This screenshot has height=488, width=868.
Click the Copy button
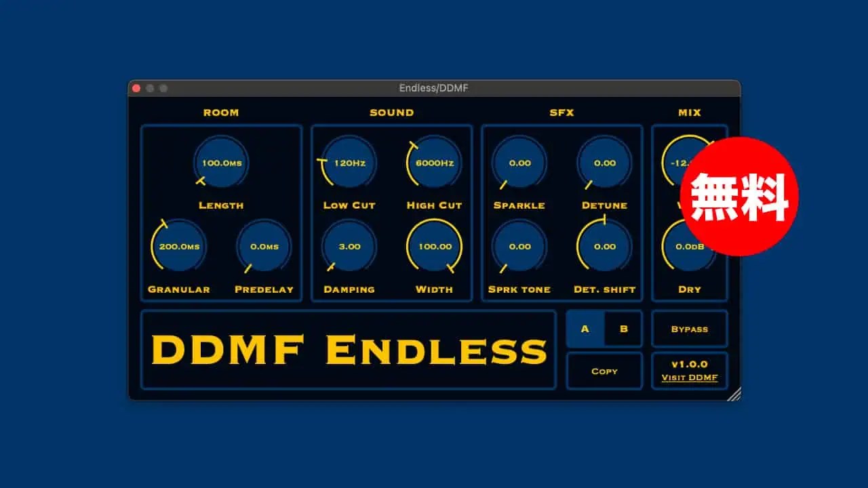point(604,371)
